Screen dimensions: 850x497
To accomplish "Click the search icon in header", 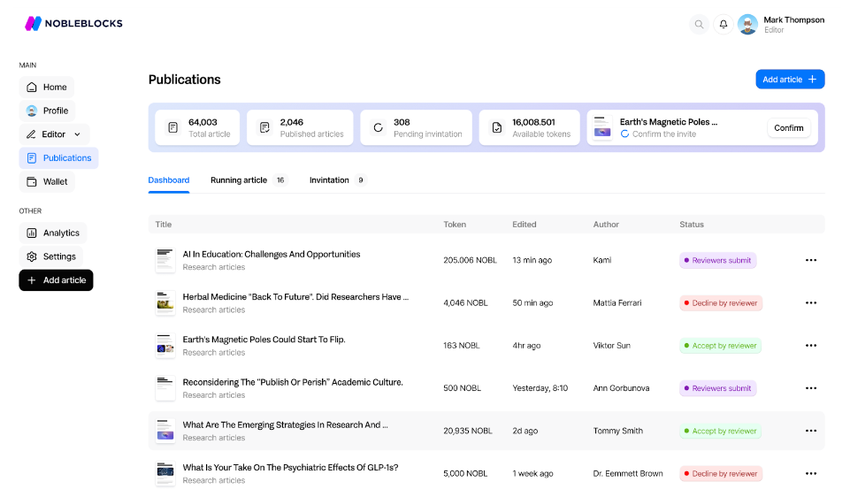I will pyautogui.click(x=699, y=24).
